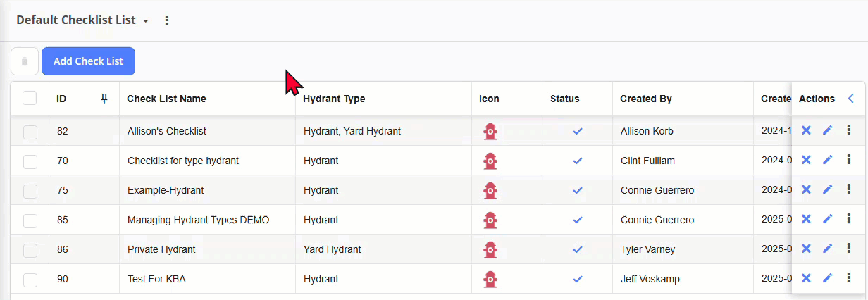Click hydrant icon for Private Hydrant row
This screenshot has height=300, width=868.
[490, 249]
